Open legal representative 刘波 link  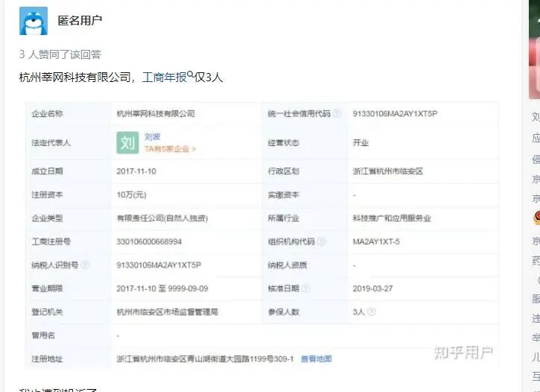(153, 136)
